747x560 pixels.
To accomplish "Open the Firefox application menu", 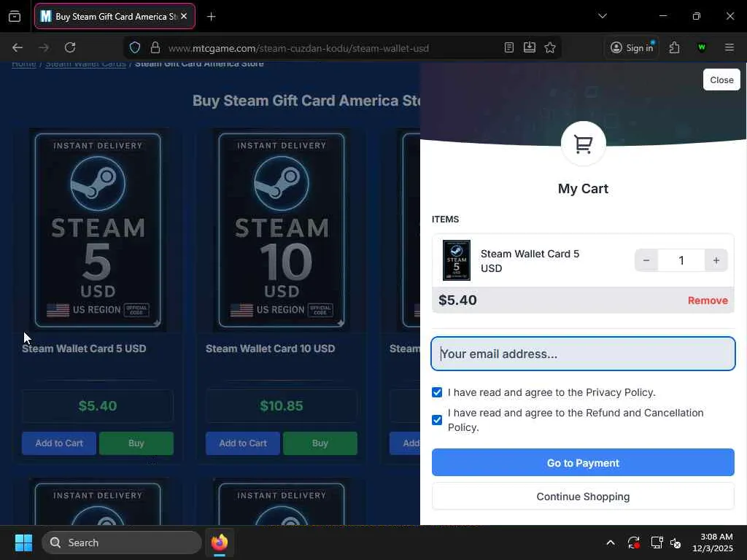I will [x=729, y=47].
